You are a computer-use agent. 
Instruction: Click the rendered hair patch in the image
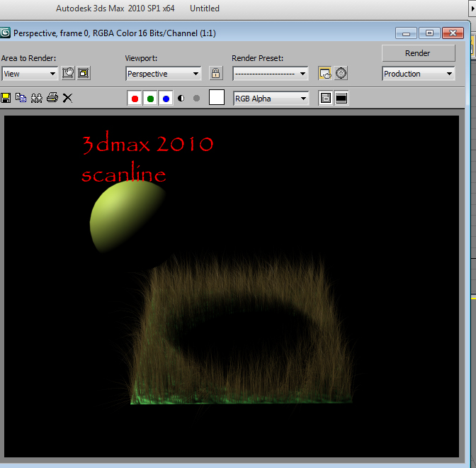pyautogui.click(x=242, y=330)
